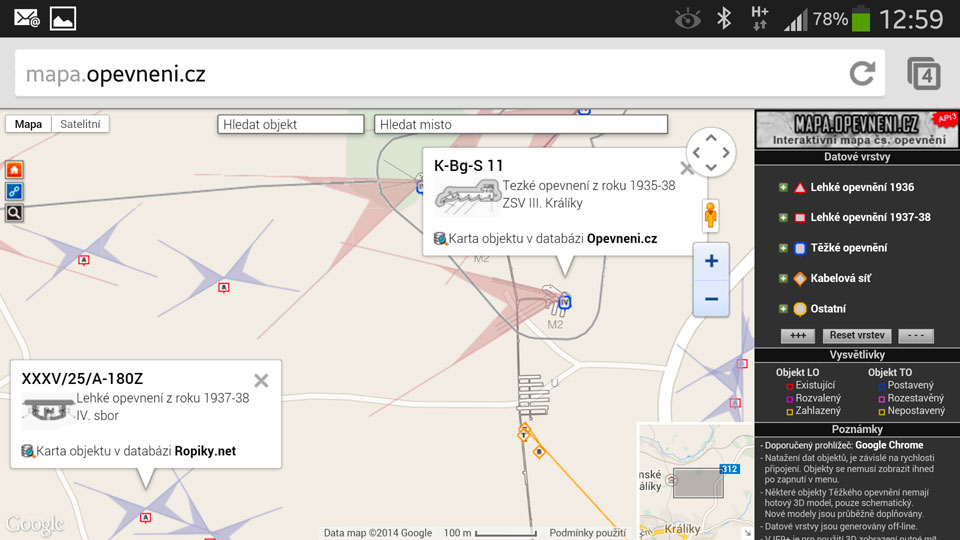This screenshot has width=960, height=540.
Task: Expand the Kabelová síť layer
Action: pyautogui.click(x=783, y=278)
